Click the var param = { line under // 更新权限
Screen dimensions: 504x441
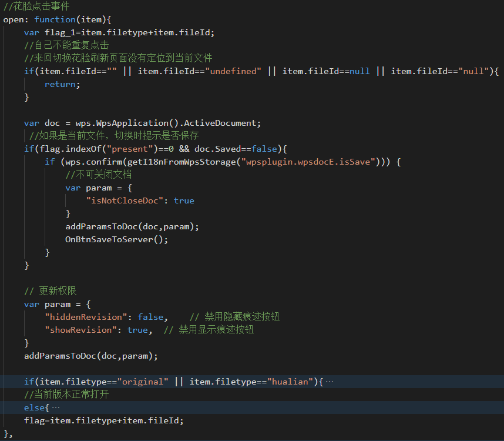tap(58, 305)
